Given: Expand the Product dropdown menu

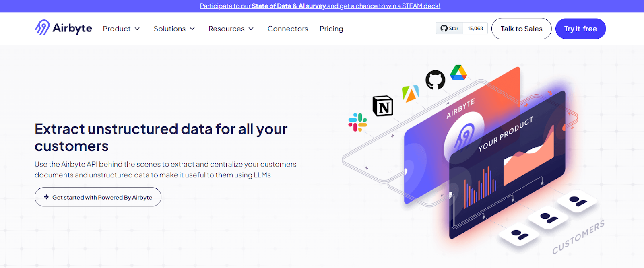Looking at the screenshot, I should 121,29.
